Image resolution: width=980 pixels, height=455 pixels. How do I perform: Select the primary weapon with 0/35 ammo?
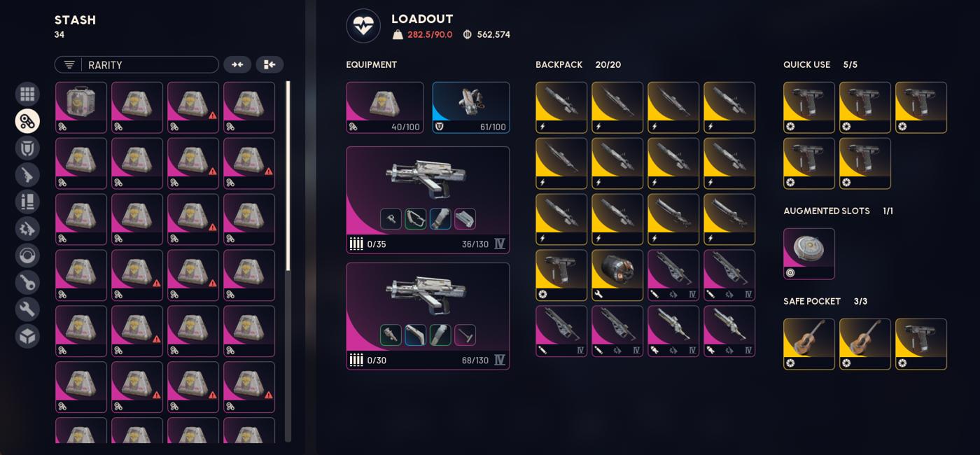click(428, 199)
